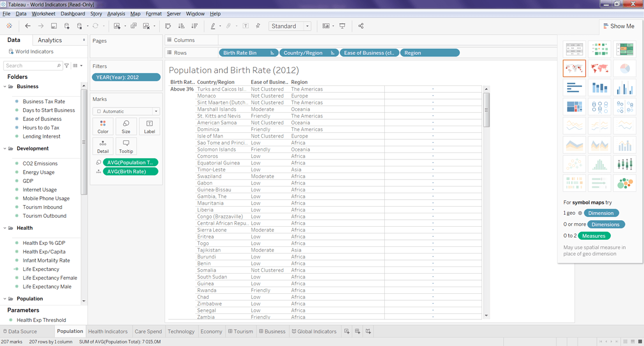Viewport: 644px width, 346px height.
Task: Collapse the Development folder
Action: [x=5, y=148]
